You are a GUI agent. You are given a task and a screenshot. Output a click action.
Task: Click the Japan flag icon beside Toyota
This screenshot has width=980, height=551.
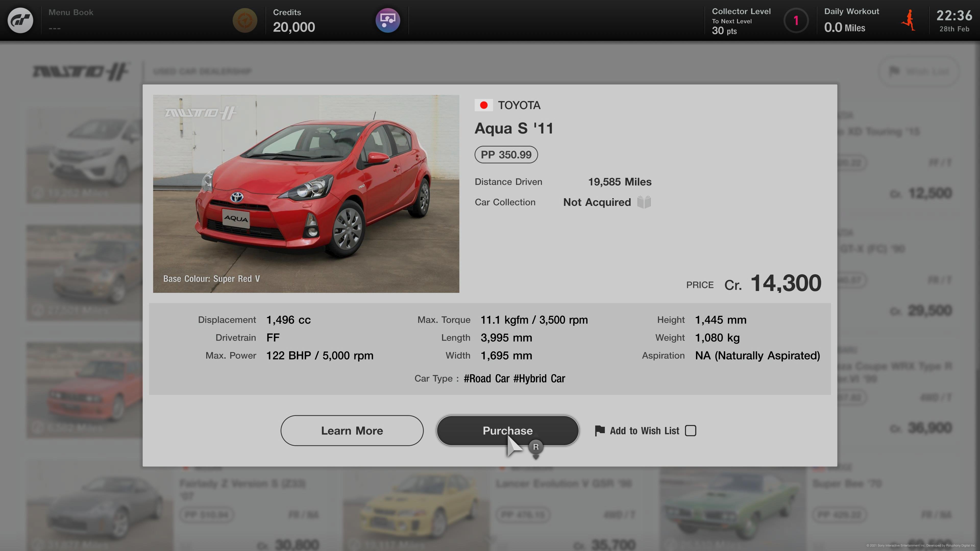click(x=484, y=105)
